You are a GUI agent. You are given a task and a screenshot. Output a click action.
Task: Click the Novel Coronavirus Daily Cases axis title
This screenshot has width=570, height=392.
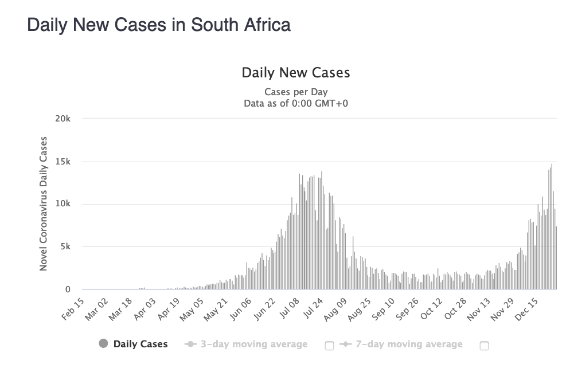coord(43,203)
